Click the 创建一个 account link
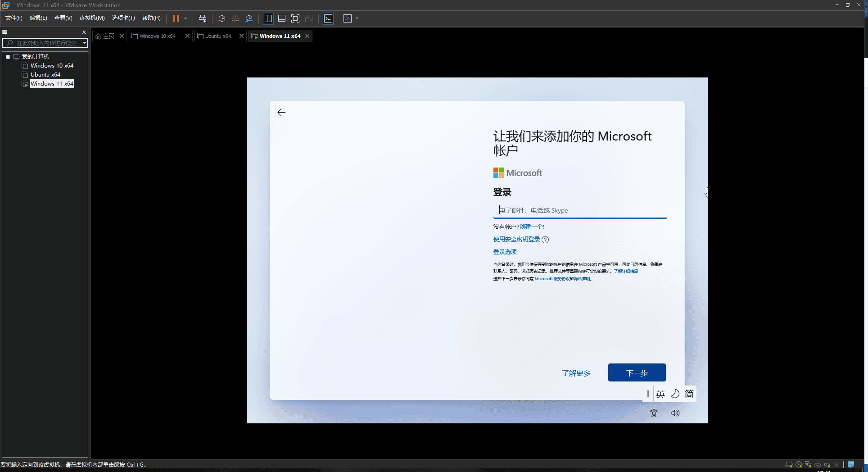Viewport: 868px width, 472px height. pos(532,227)
